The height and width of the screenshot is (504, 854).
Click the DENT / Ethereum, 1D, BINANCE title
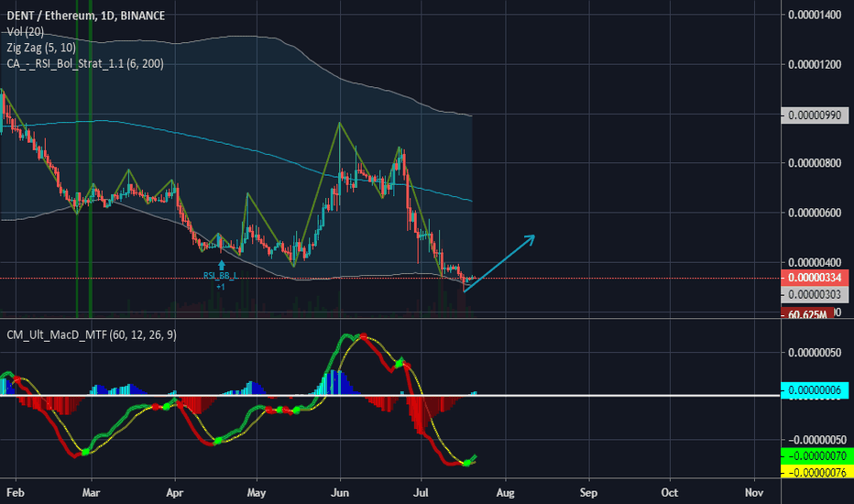85,16
